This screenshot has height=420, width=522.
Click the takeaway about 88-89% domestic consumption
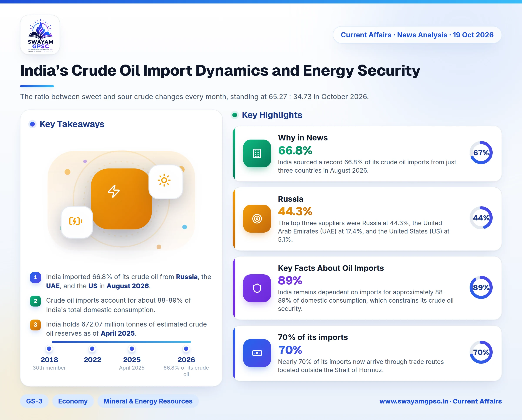pyautogui.click(x=119, y=305)
